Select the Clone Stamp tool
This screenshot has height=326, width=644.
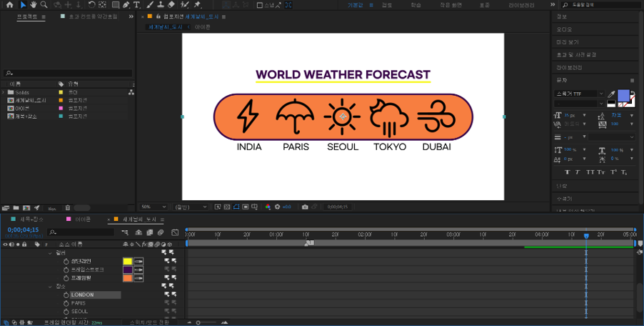click(x=161, y=5)
